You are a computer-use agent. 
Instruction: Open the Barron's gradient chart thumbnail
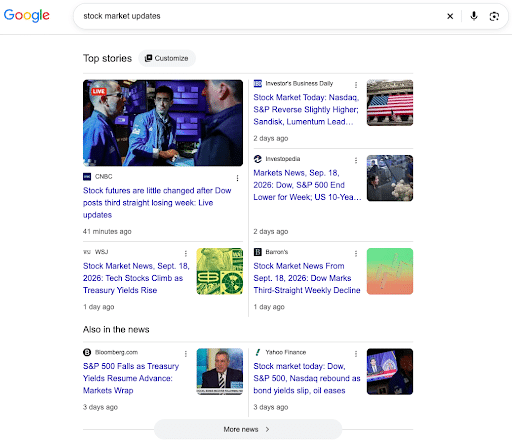[390, 271]
